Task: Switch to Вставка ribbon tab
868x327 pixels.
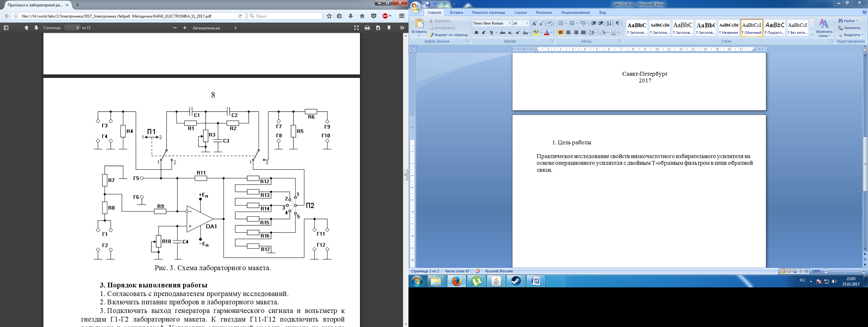Action: pyautogui.click(x=456, y=12)
